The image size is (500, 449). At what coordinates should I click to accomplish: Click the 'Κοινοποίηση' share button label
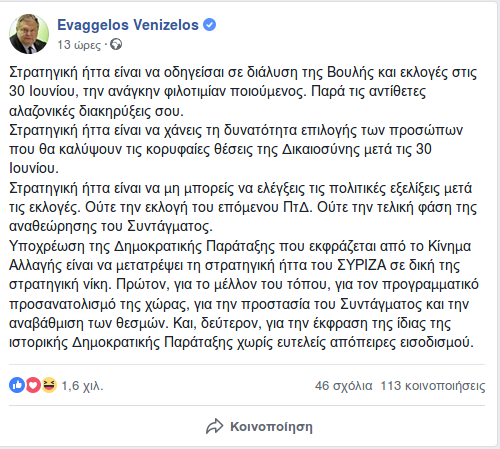click(271, 427)
